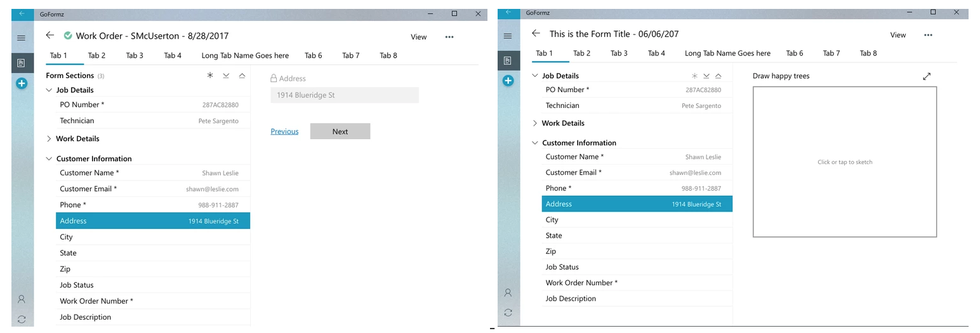Go back from 'This is the Form Title' header

click(x=536, y=34)
